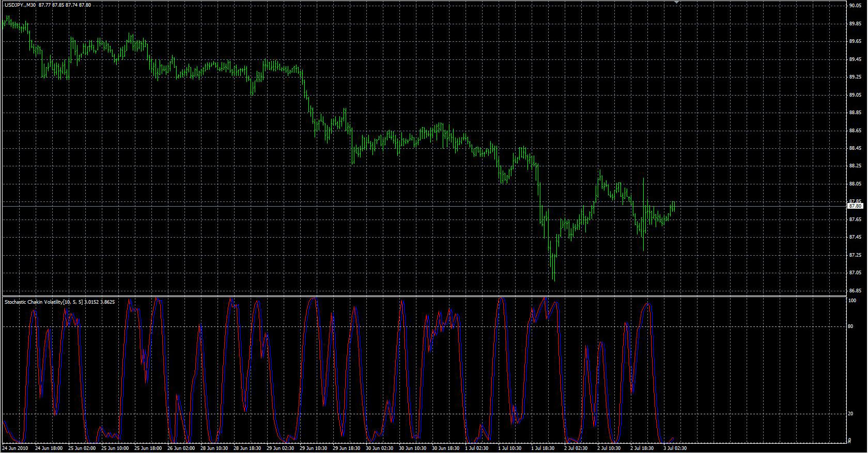The image size is (868, 453).
Task: Select the 24 Jun 2010 date label
Action: (16, 448)
